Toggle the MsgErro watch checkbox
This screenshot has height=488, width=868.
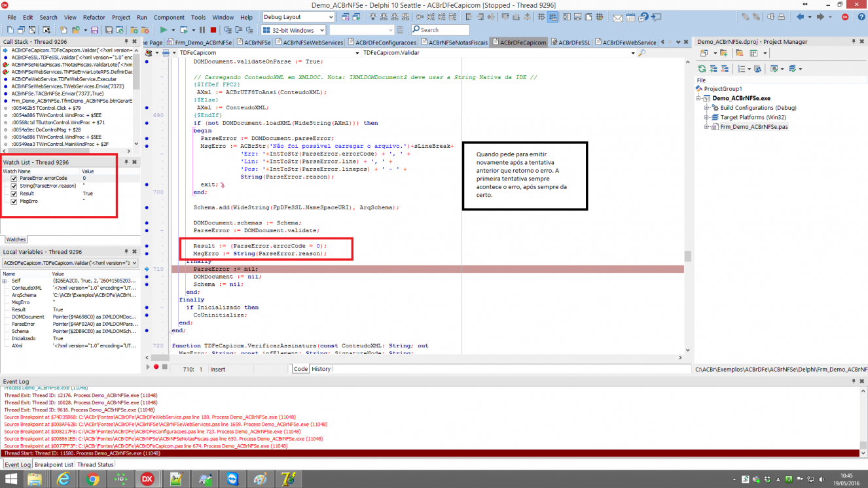click(x=14, y=201)
